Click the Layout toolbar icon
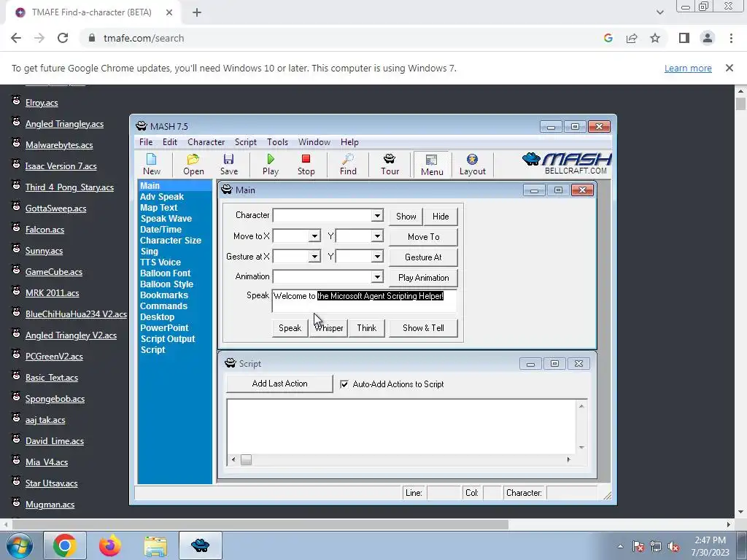Image resolution: width=747 pixels, height=560 pixels. [x=472, y=165]
